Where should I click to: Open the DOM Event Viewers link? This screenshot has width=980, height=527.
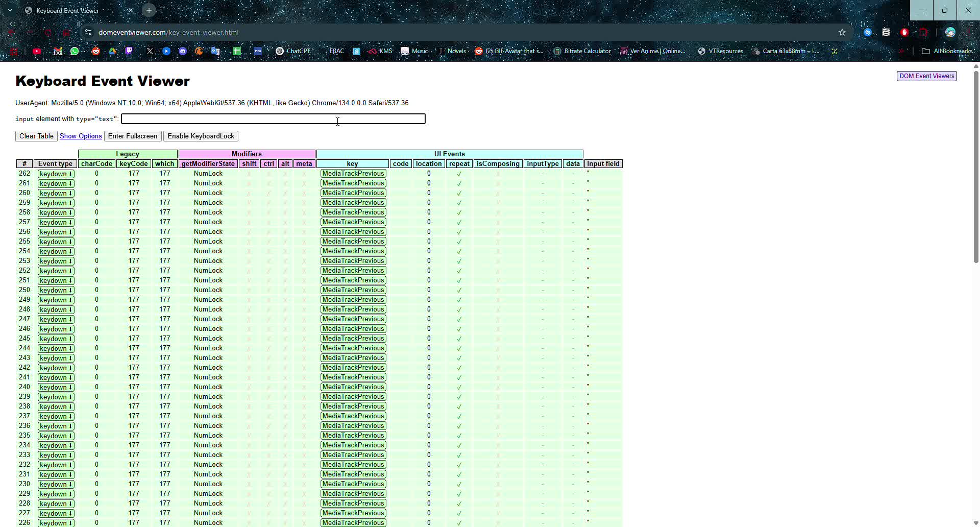pos(926,76)
